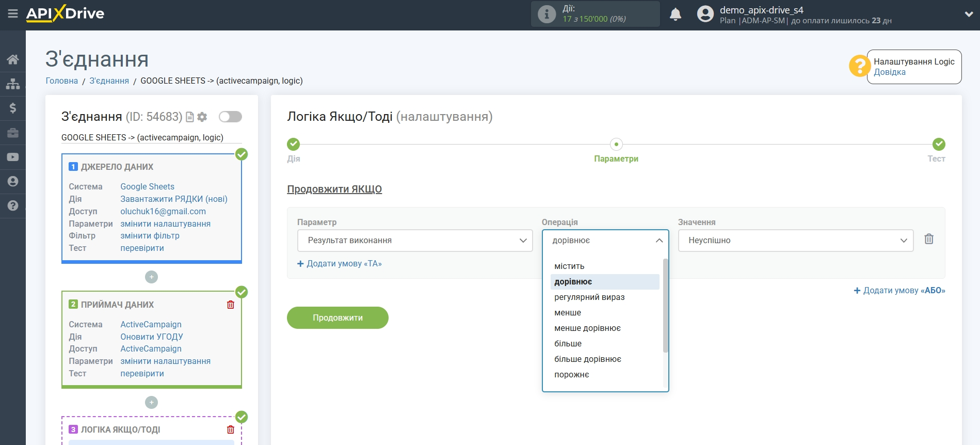Open the connection settings gear
This screenshot has width=980, height=445.
pos(202,117)
